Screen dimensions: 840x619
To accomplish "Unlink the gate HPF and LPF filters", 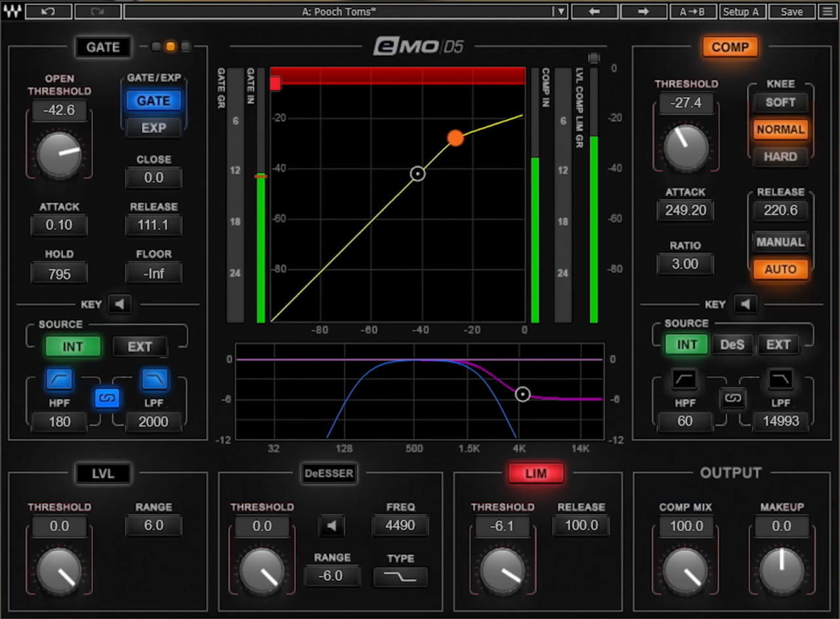I will pyautogui.click(x=108, y=398).
